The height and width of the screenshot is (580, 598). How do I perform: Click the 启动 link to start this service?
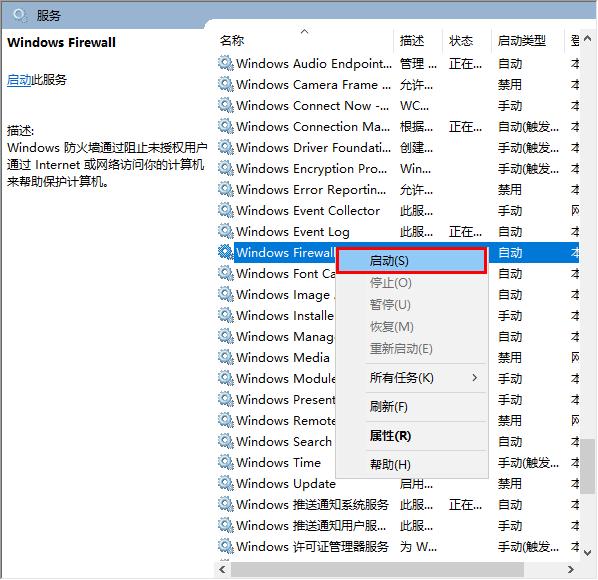19,80
